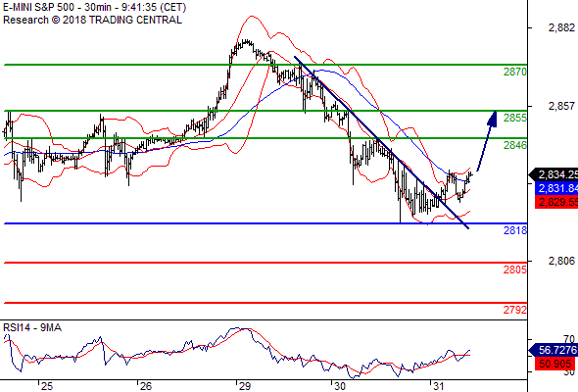This screenshot has height=392, width=578.
Task: Select the red 2792 support label
Action: click(515, 310)
